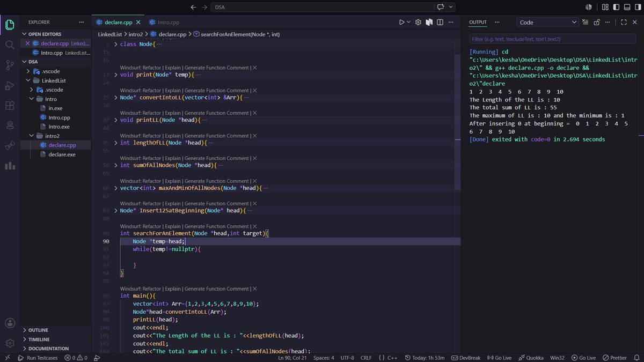Open the Accounts icon in activity bar
The image size is (644, 362).
point(10,323)
